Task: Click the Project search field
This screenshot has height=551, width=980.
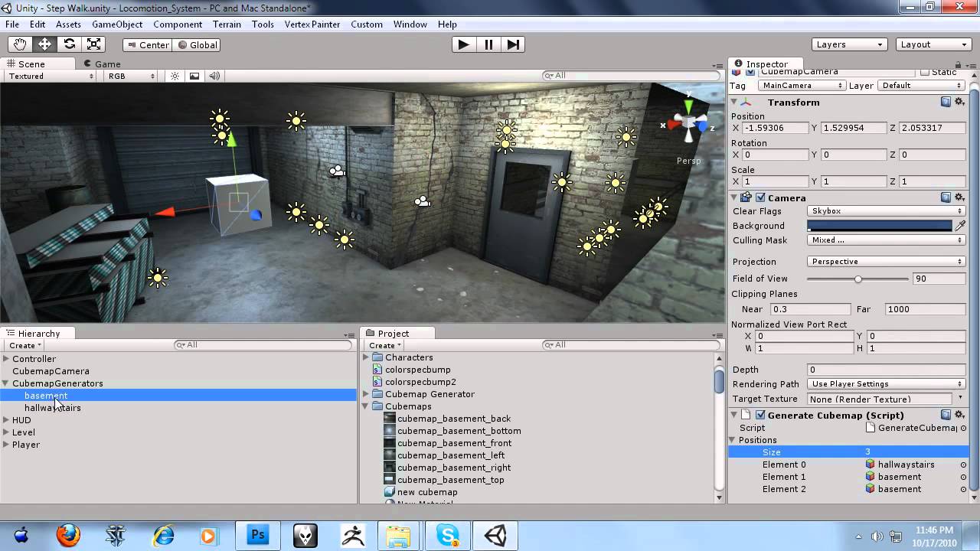Action: (x=631, y=345)
